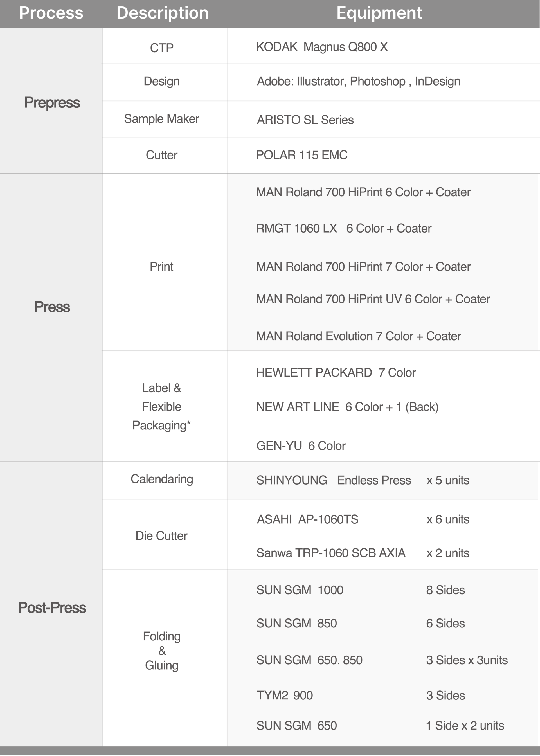Select the Press process cell

(52, 307)
